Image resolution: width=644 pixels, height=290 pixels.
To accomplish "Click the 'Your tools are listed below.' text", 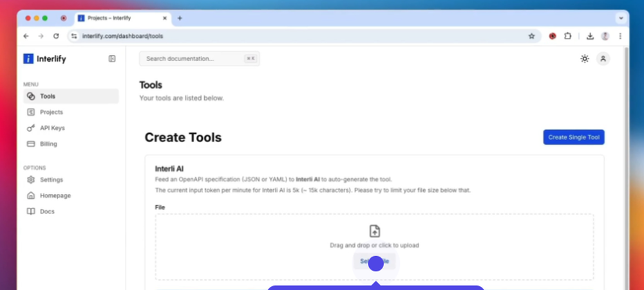I will [182, 98].
